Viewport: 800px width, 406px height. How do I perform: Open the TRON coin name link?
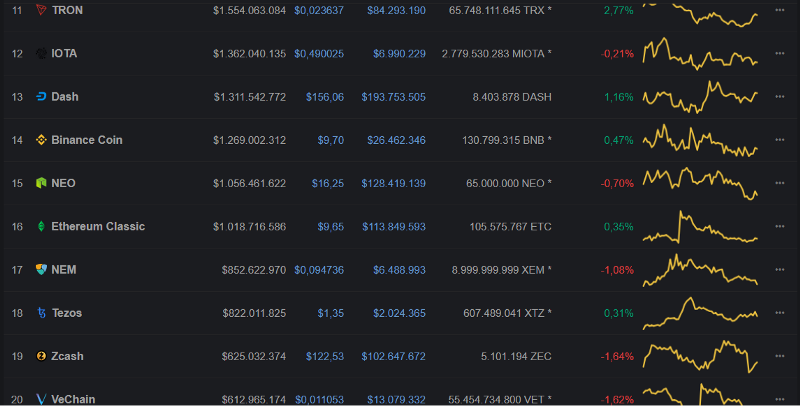click(x=67, y=10)
